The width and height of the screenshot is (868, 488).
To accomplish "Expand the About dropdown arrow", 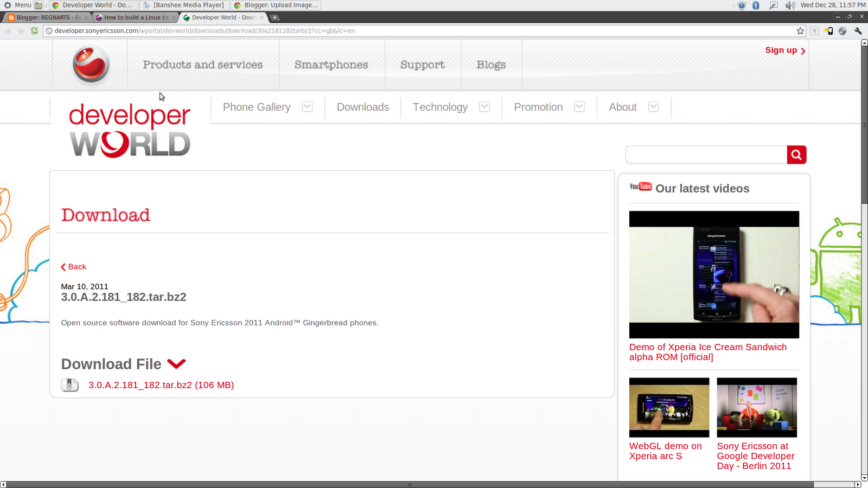I will click(654, 107).
